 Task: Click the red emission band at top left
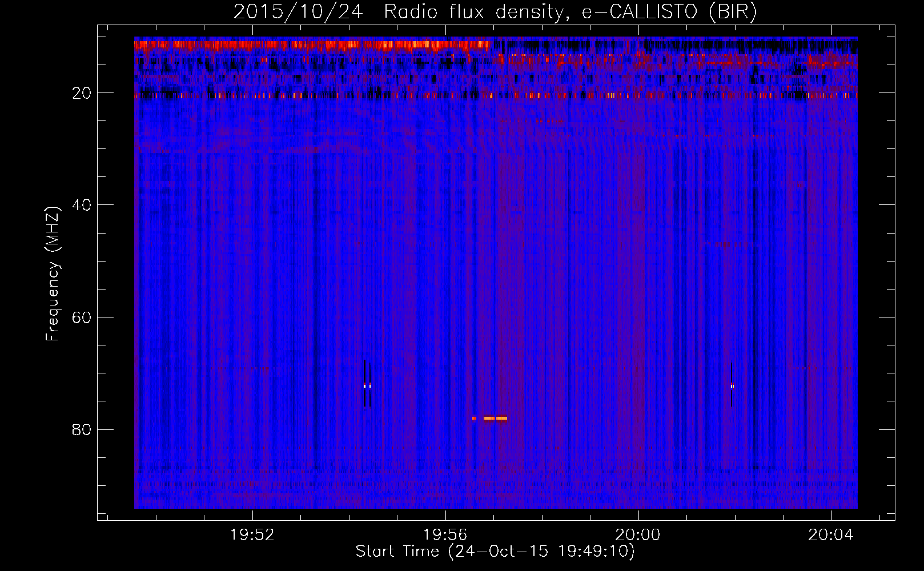coord(312,45)
